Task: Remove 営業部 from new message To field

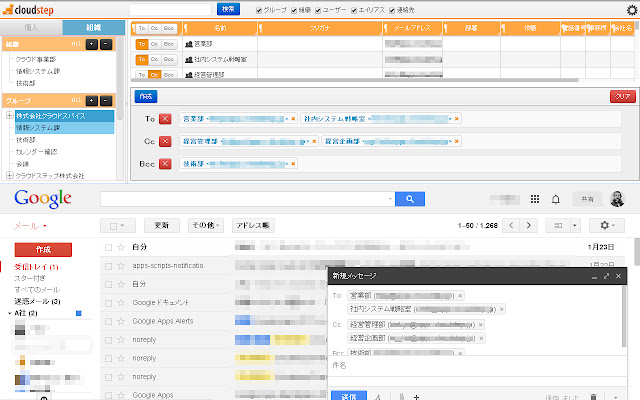Action: [460, 296]
